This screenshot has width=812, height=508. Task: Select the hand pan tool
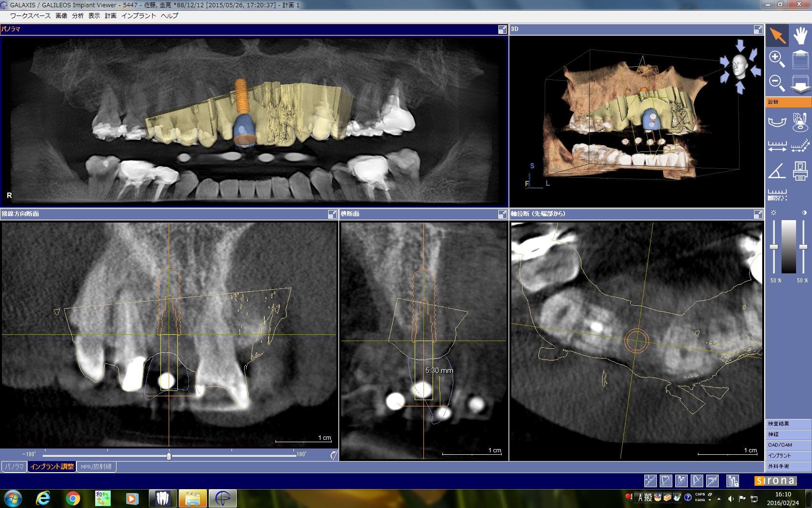800,35
